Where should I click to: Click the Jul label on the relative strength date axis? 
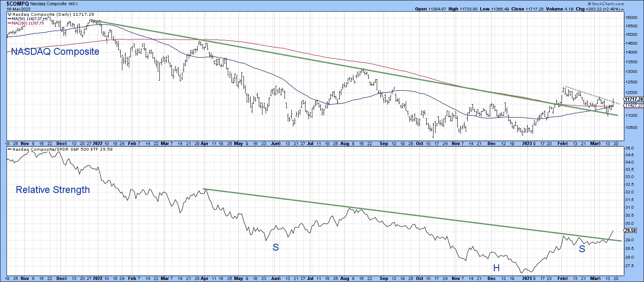click(311, 278)
